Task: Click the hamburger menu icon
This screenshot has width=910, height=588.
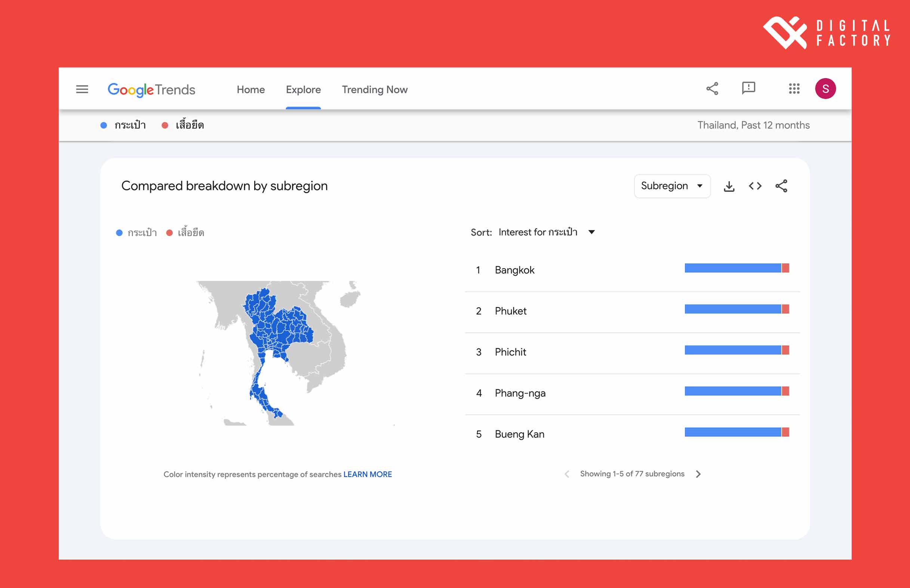Action: click(81, 89)
